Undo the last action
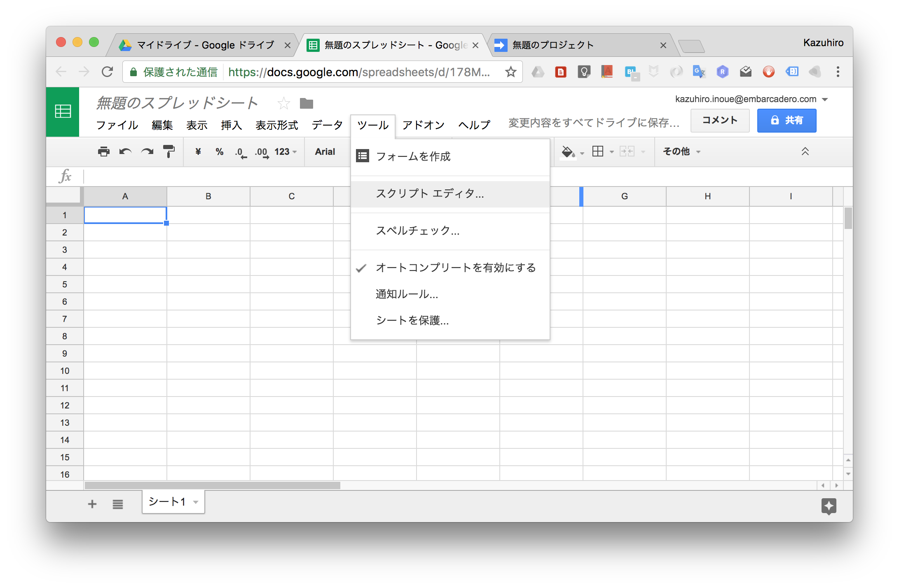Screen dimensions: 899x588 coord(125,152)
